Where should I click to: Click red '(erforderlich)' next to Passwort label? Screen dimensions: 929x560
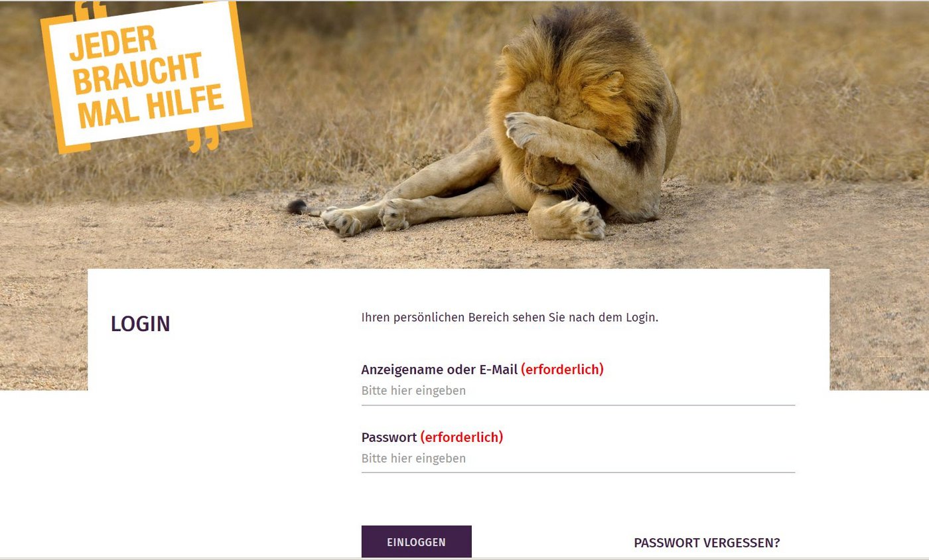(x=462, y=437)
